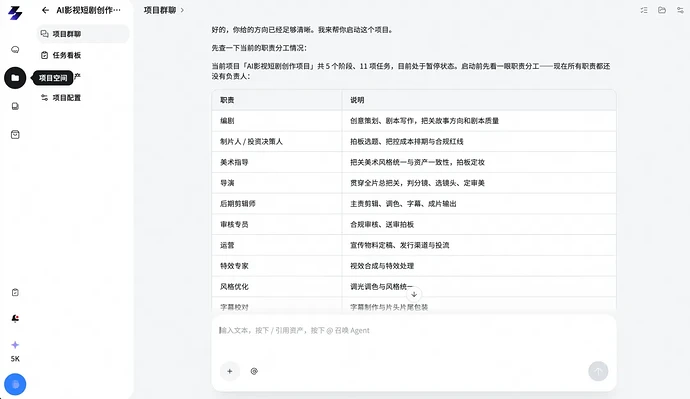Click the app logo in the sidebar
The width and height of the screenshot is (690, 399).
(15, 13)
